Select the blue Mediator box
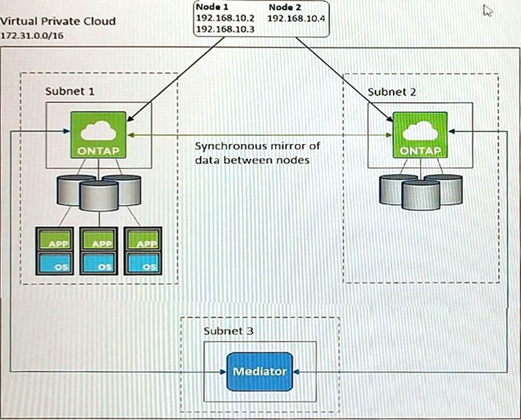The height and width of the screenshot is (420, 521). pos(259,371)
